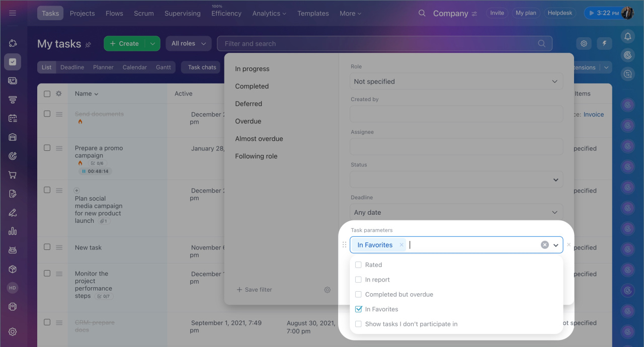The height and width of the screenshot is (347, 644).
Task: Open filter settings gear beside Save filter
Action: 328,290
